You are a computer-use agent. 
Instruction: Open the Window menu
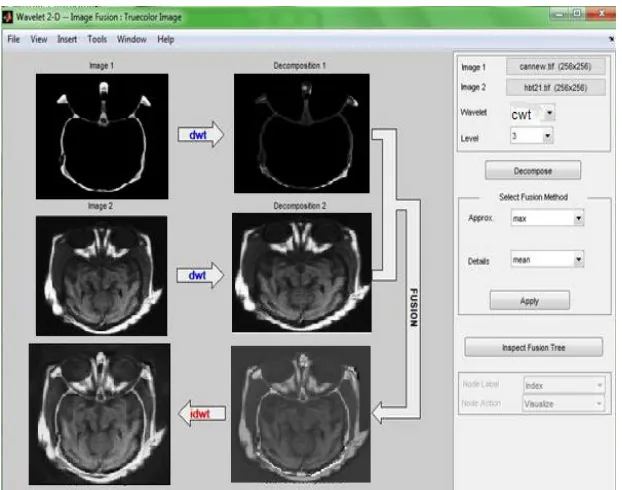[132, 39]
